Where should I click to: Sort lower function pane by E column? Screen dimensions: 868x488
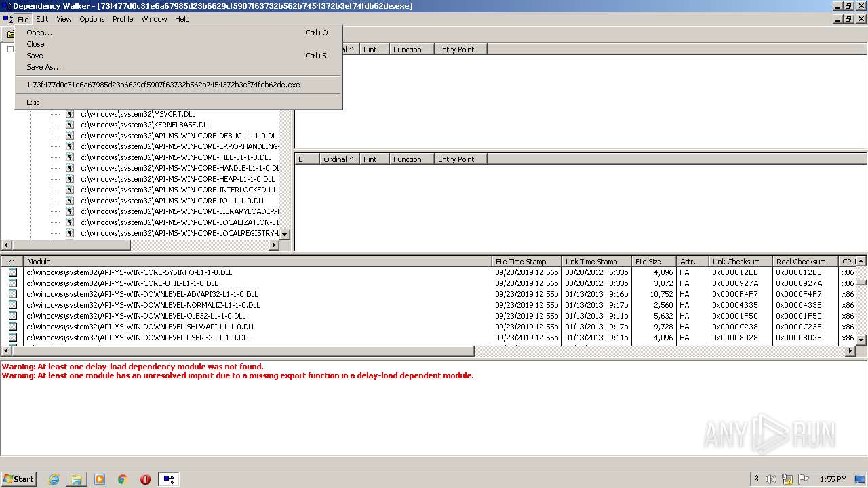(x=307, y=159)
